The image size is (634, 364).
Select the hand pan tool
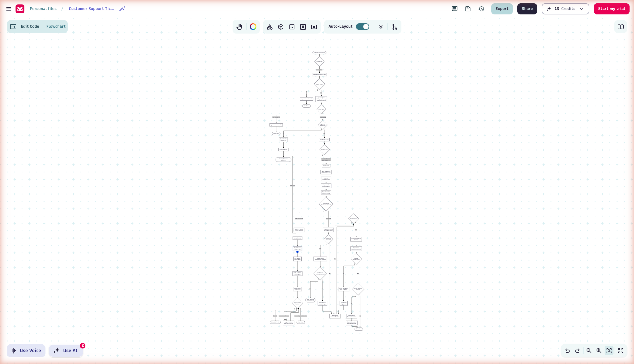(239, 27)
